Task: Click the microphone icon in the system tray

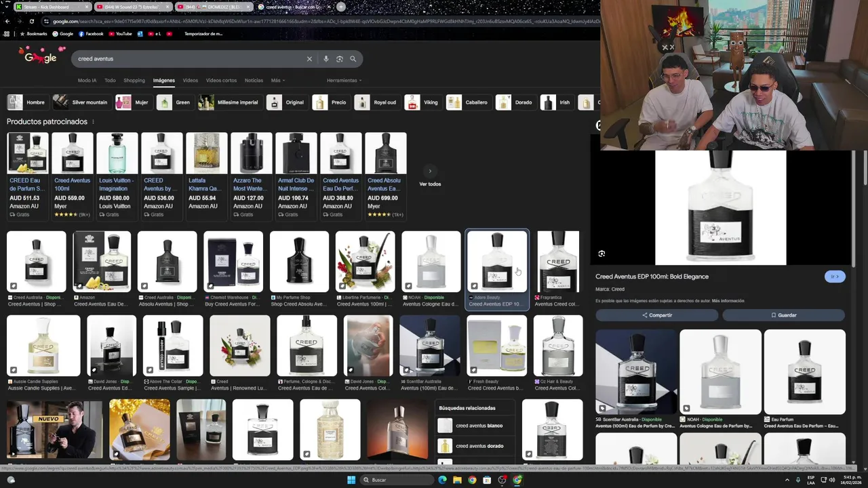Action: [x=797, y=480]
